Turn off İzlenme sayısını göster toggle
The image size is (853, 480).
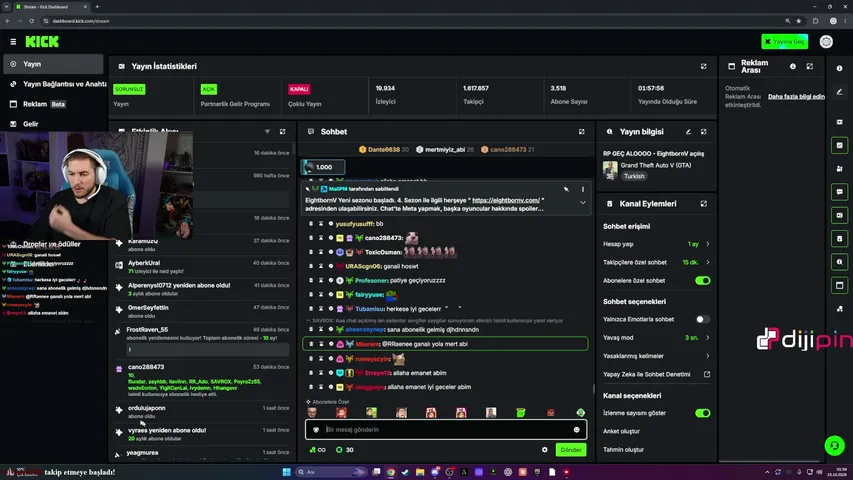coord(702,413)
